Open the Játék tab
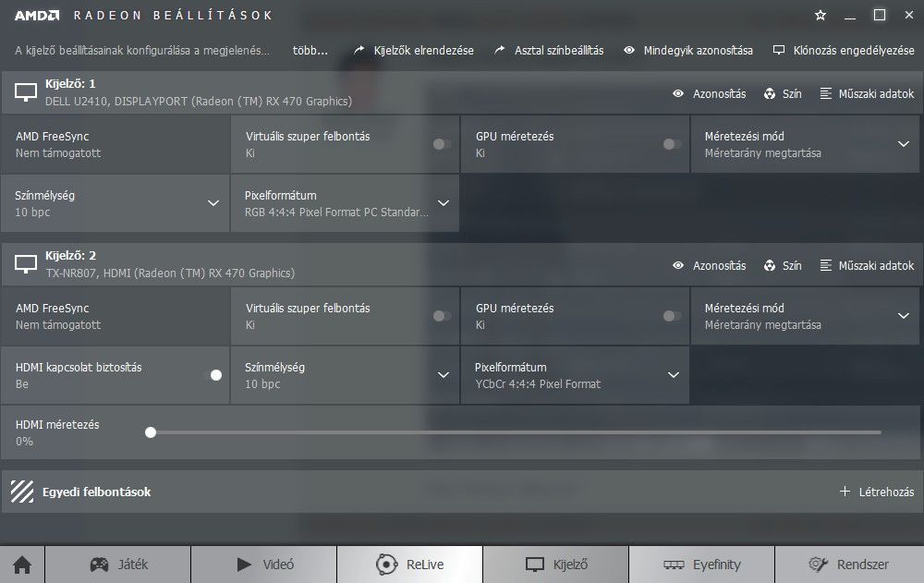 point(118,565)
